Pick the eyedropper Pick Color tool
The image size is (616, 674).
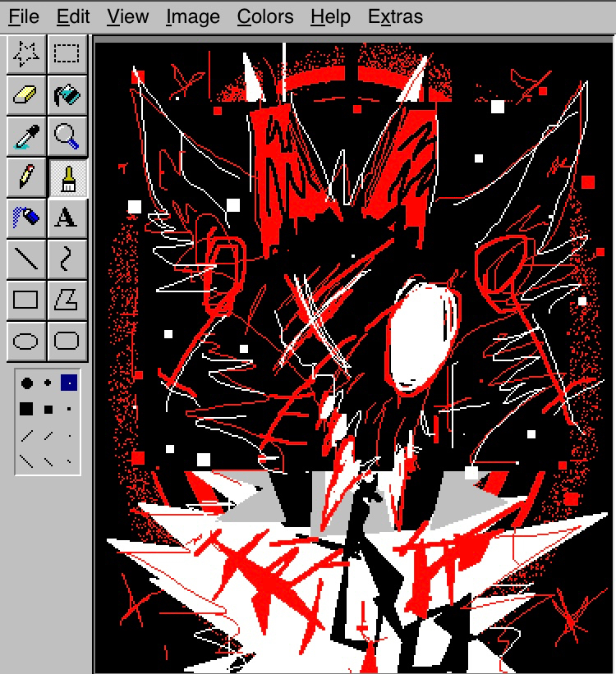pyautogui.click(x=26, y=135)
